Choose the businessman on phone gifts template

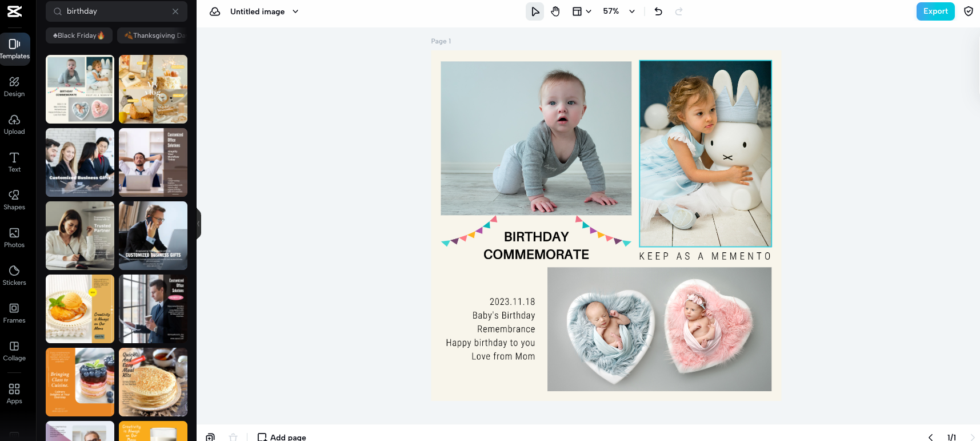point(153,236)
